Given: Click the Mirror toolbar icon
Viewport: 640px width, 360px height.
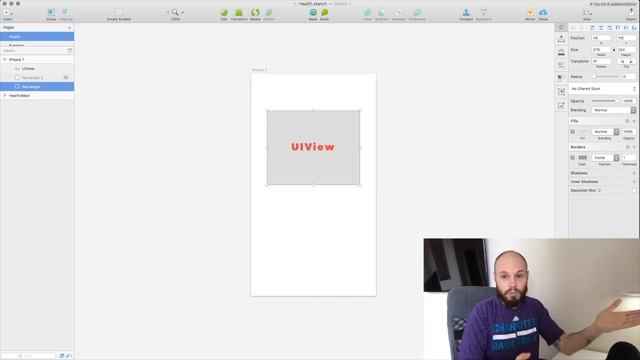Looking at the screenshot, I should coord(530,12).
